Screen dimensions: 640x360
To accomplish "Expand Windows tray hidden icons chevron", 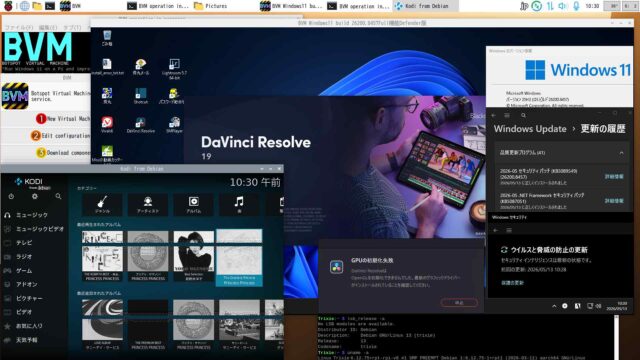I will [554, 306].
